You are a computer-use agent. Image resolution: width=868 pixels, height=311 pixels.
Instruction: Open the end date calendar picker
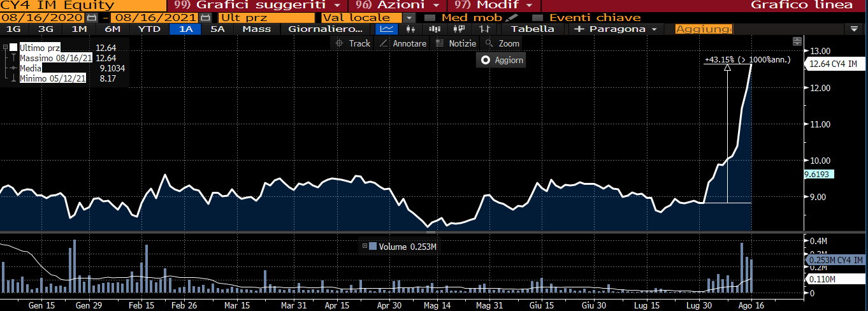[205, 17]
